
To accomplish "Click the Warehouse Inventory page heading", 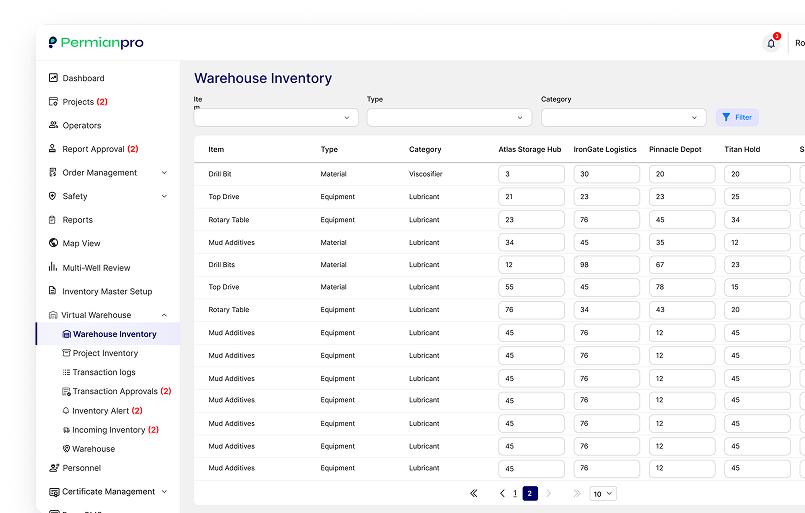I will [x=263, y=78].
